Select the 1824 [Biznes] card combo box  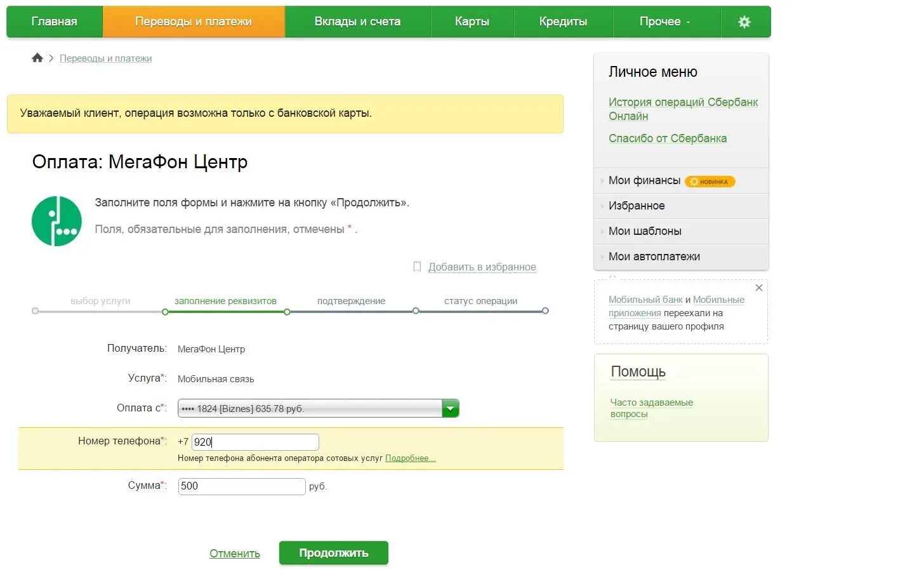click(318, 408)
